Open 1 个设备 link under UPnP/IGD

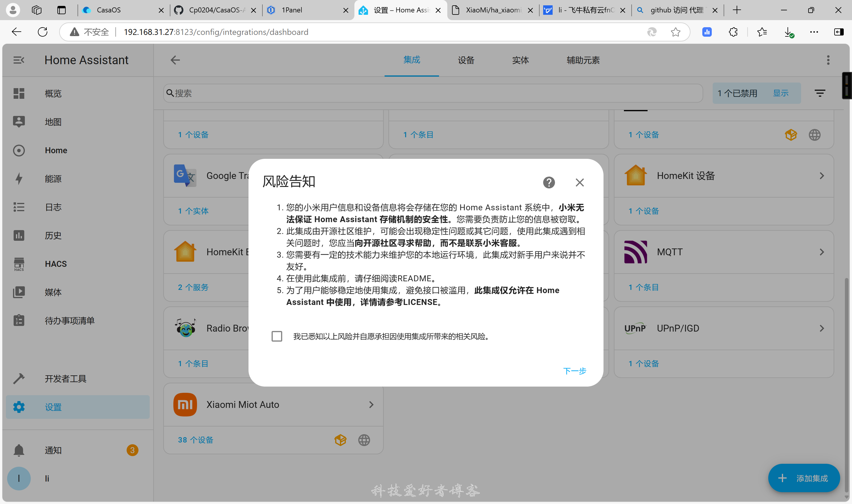tap(643, 364)
